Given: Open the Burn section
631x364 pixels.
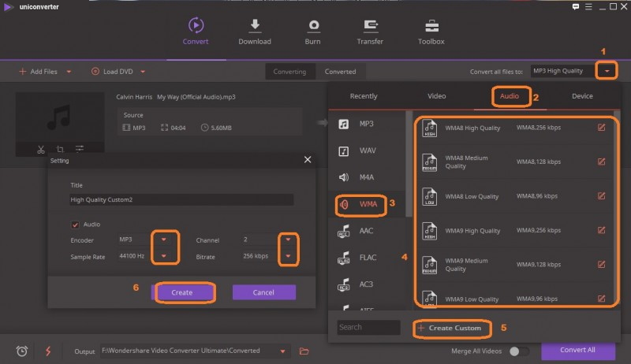Looking at the screenshot, I should point(312,32).
